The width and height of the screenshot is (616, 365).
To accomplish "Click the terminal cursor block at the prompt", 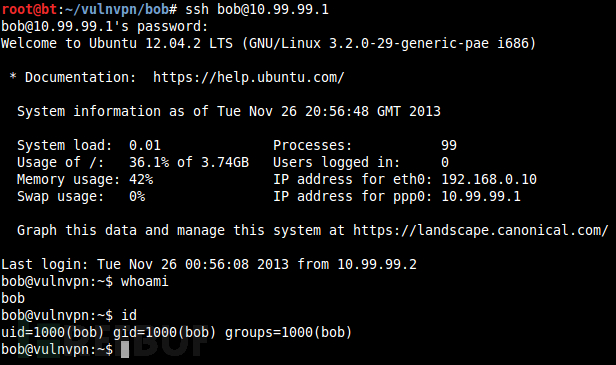I will (x=125, y=349).
